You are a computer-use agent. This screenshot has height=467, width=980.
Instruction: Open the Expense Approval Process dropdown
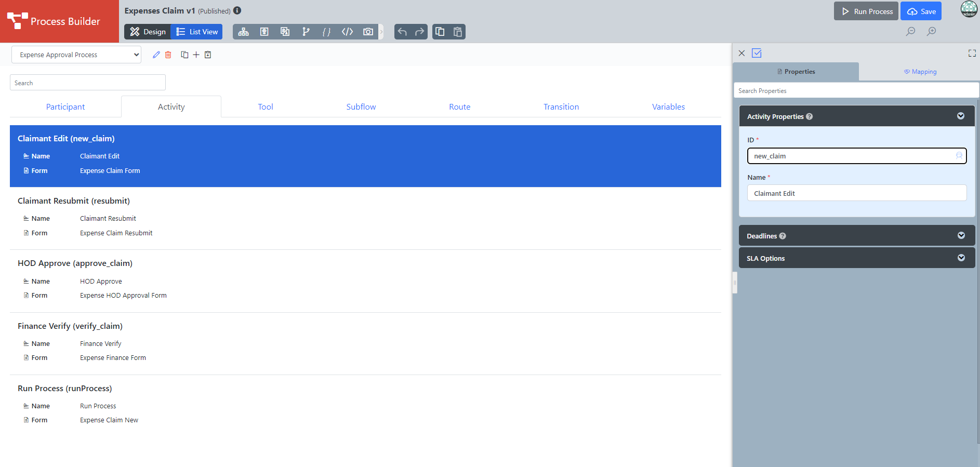(x=76, y=55)
